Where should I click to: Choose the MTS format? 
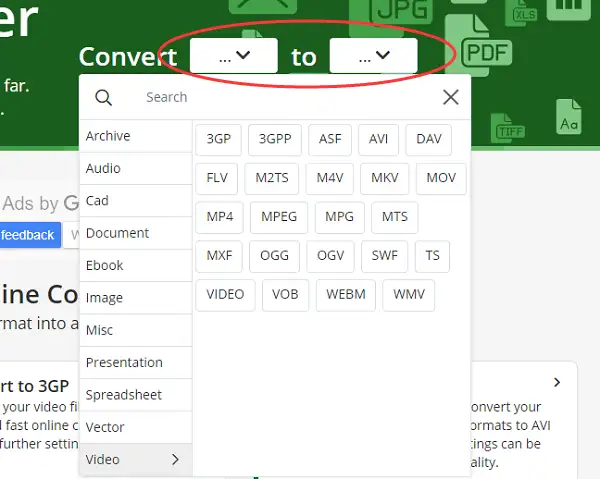pos(395,217)
